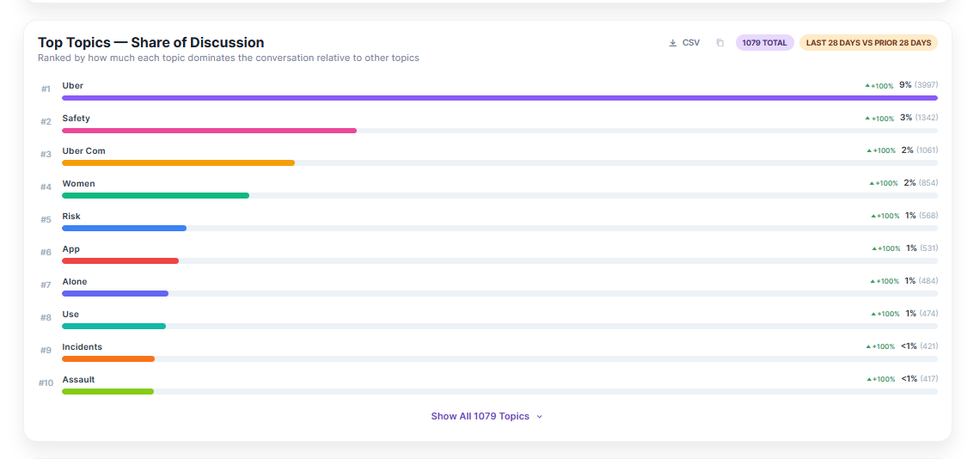Image resolution: width=980 pixels, height=459 pixels.
Task: Click the +100% trend on Uber row
Action: coord(879,86)
